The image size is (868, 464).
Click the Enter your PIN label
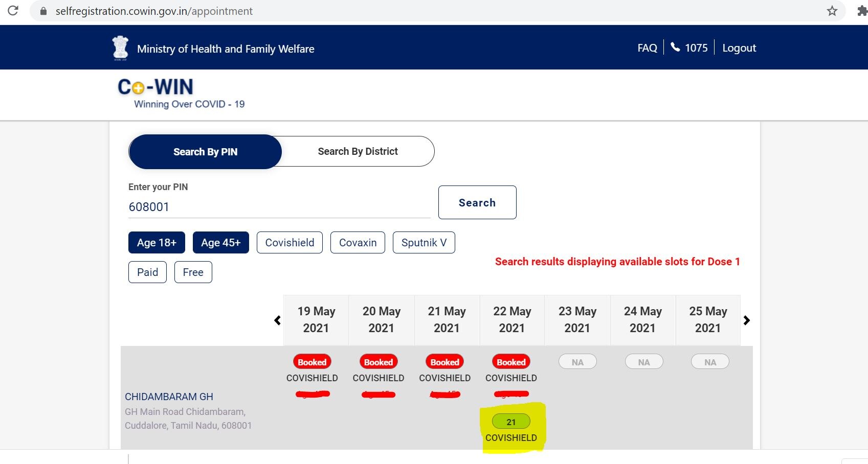(158, 187)
